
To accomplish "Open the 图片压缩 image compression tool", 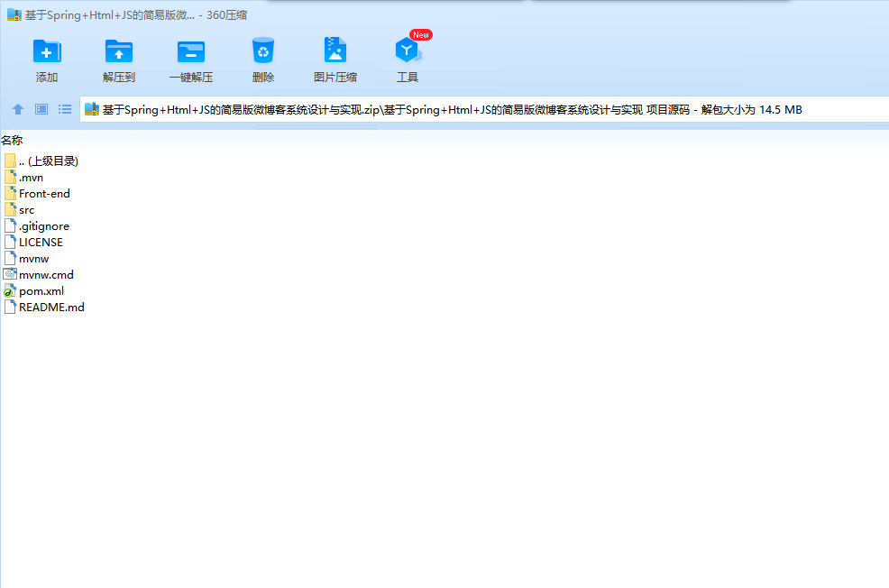I will click(x=335, y=50).
